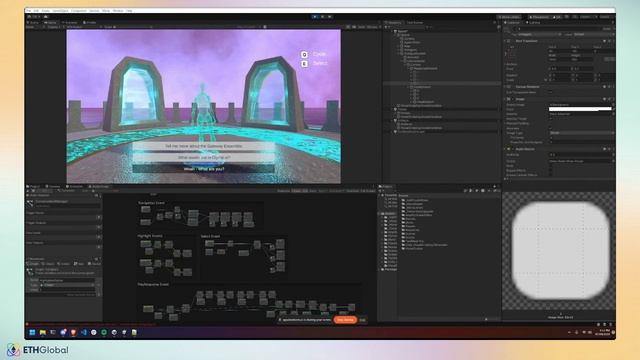The image size is (640, 360).
Task: Choose the 'What exactly is CryptoCo?' dialog option
Action: pos(204,158)
